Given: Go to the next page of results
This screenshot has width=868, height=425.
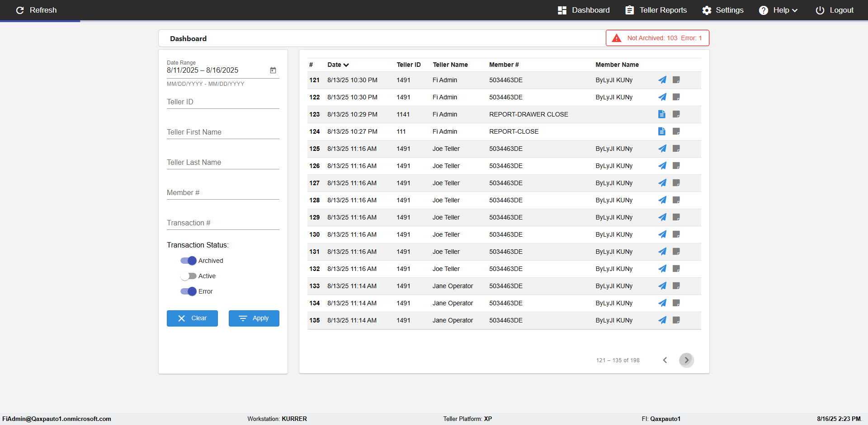Looking at the screenshot, I should click(687, 360).
